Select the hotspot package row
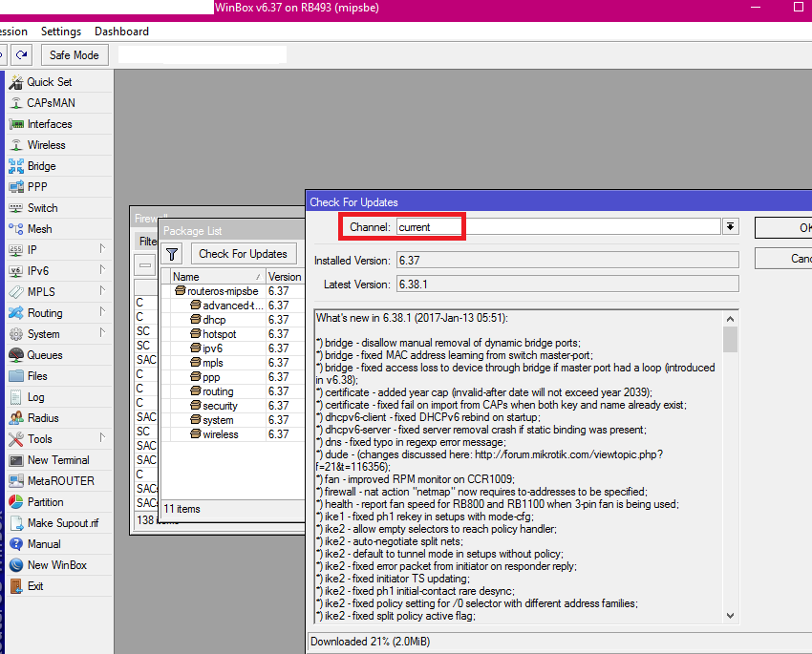 [232, 334]
